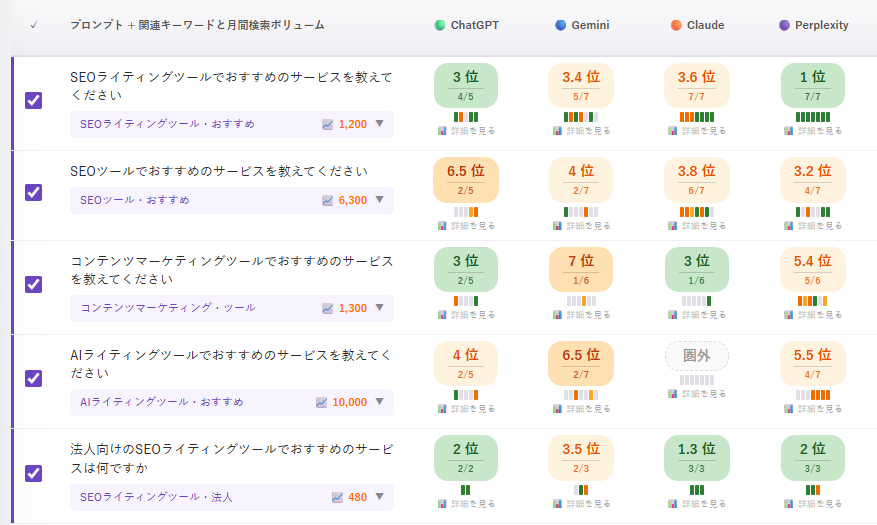Viewport: 877px width, 525px height.
Task: Click detail chart icon under Perplexity 2位 3/3
Action: coord(788,504)
